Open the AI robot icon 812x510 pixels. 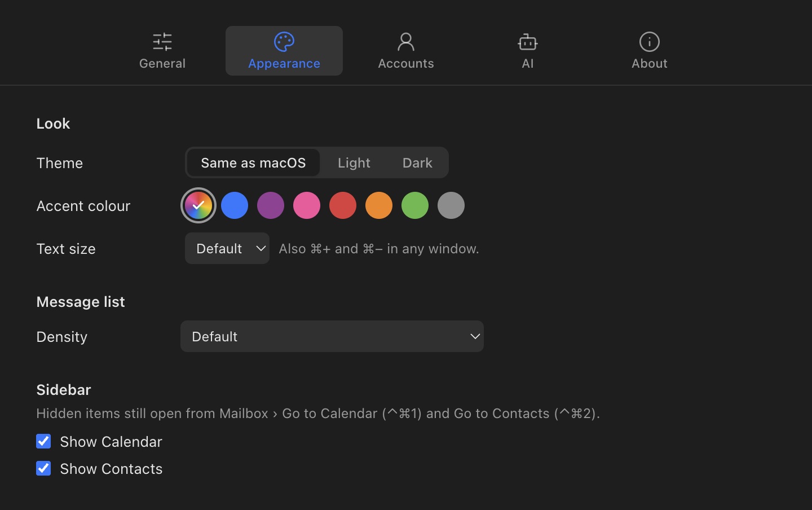[528, 42]
